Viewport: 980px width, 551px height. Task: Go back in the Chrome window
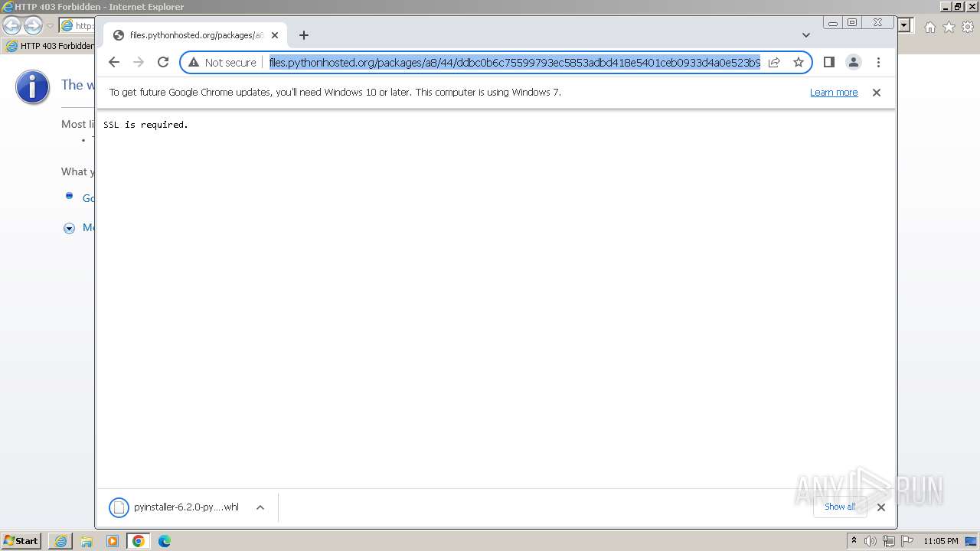[114, 62]
